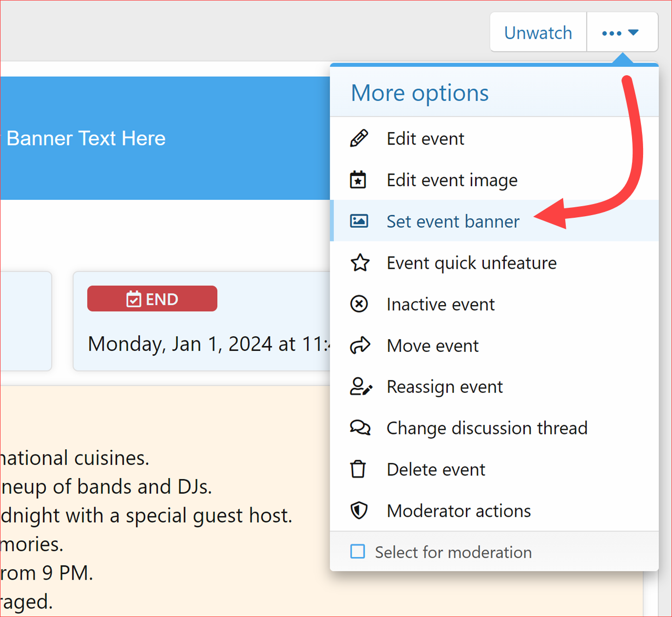Choose Delete event menu entry
Viewport: 672px width, 617px height.
pyautogui.click(x=494, y=469)
